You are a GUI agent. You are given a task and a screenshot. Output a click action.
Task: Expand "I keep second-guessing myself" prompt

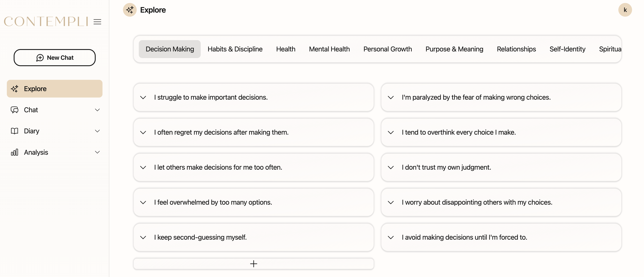143,237
